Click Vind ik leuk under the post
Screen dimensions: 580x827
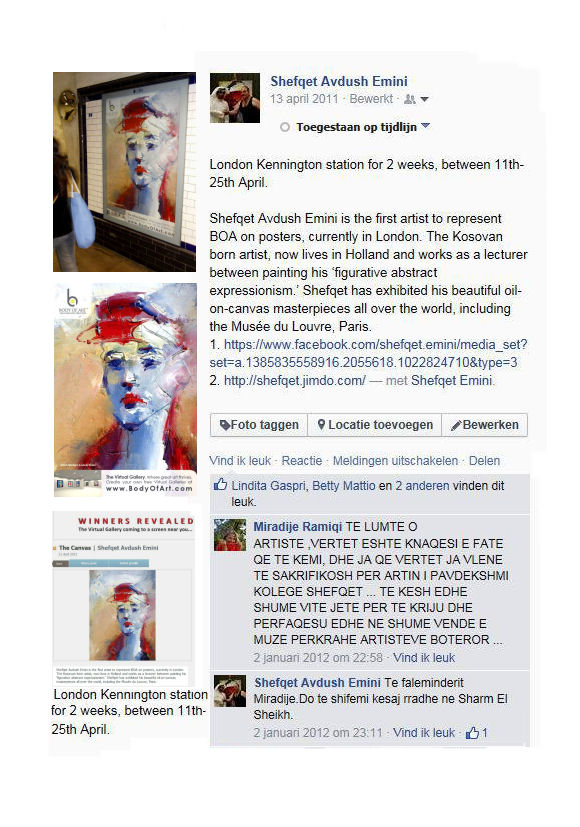240,461
